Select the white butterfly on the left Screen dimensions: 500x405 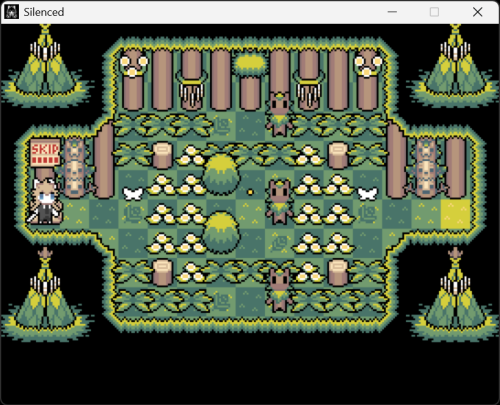[133, 193]
